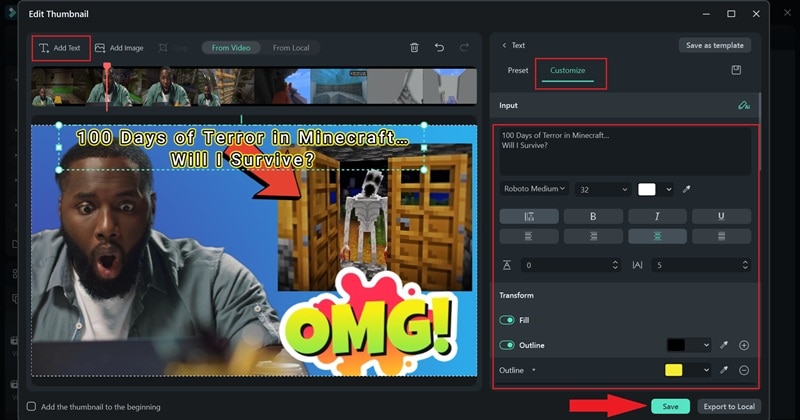Screen dimensions: 800x420
Task: Switch to the Preset tab
Action: pyautogui.click(x=518, y=71)
